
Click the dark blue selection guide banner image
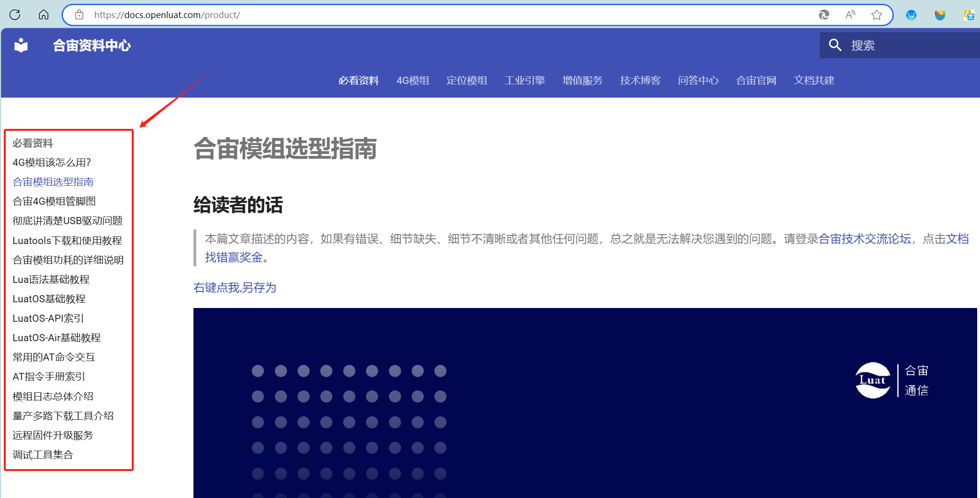pos(585,403)
